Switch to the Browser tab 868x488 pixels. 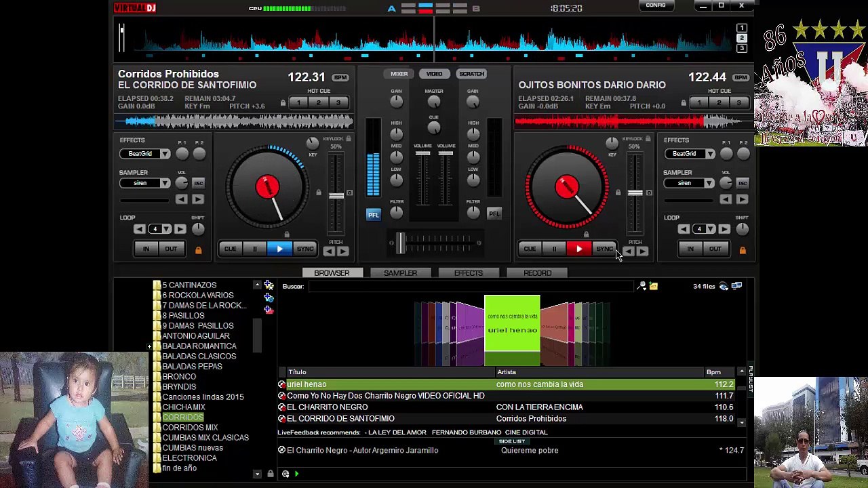click(x=332, y=273)
